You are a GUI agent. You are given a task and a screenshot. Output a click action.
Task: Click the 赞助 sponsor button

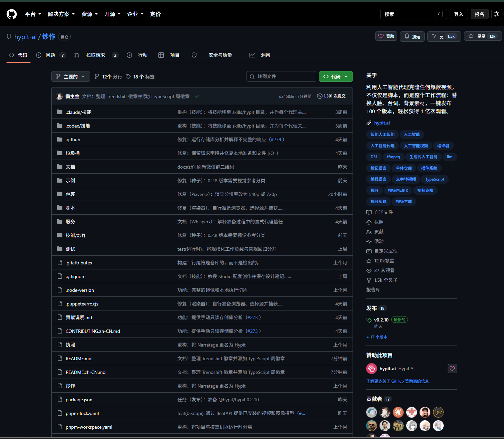click(386, 36)
